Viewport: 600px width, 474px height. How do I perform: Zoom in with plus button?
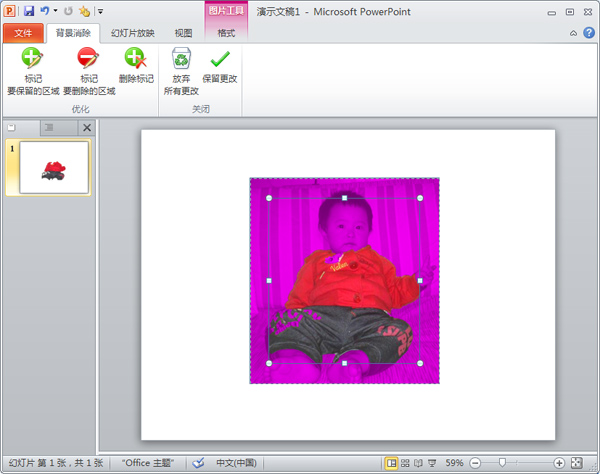click(559, 463)
